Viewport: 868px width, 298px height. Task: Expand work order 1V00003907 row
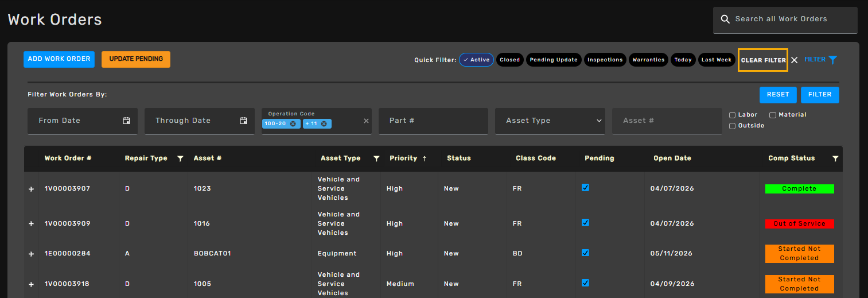[x=32, y=189]
